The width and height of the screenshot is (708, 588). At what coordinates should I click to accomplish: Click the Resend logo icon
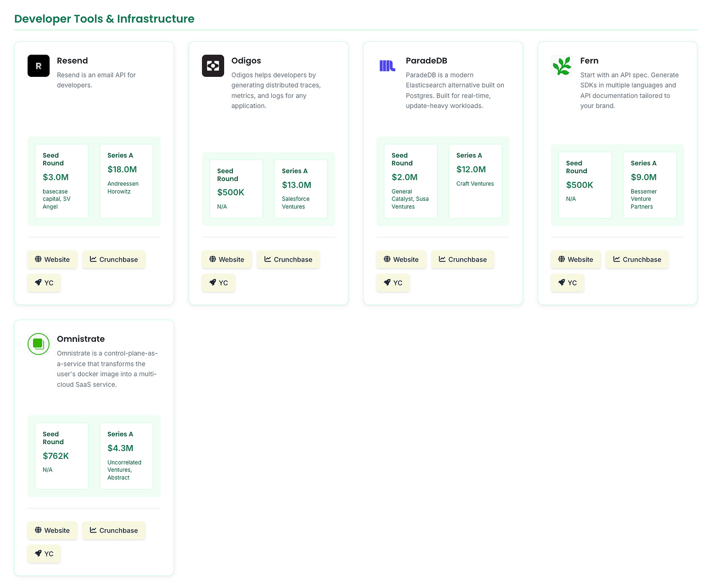click(38, 66)
